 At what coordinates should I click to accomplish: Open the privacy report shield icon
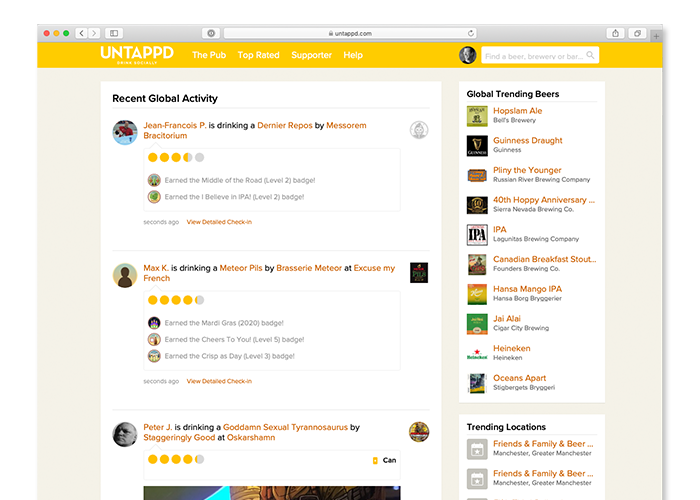tap(211, 33)
